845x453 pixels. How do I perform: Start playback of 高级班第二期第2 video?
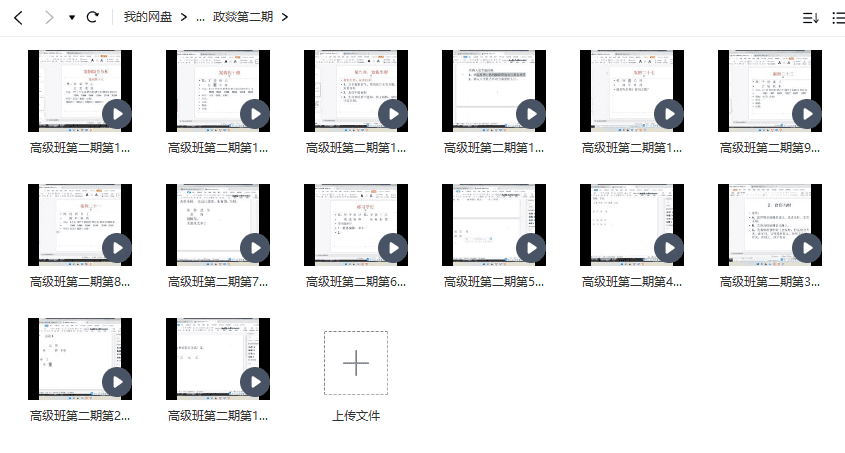(x=117, y=381)
